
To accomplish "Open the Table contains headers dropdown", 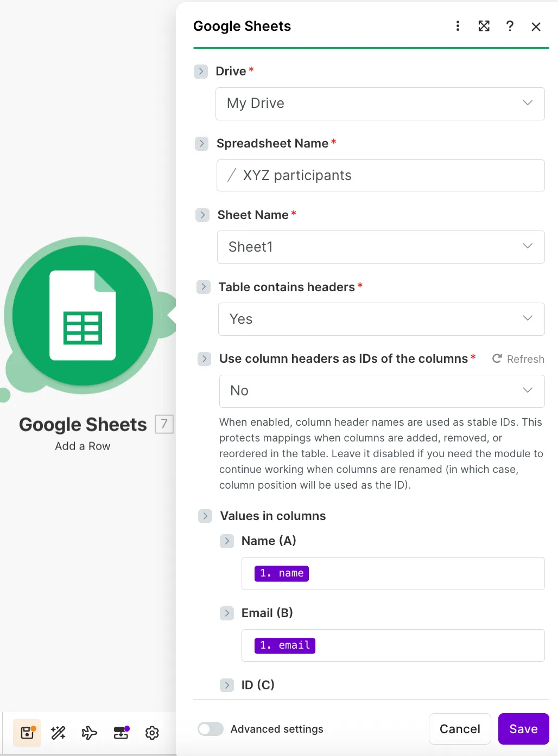I will pos(382,319).
